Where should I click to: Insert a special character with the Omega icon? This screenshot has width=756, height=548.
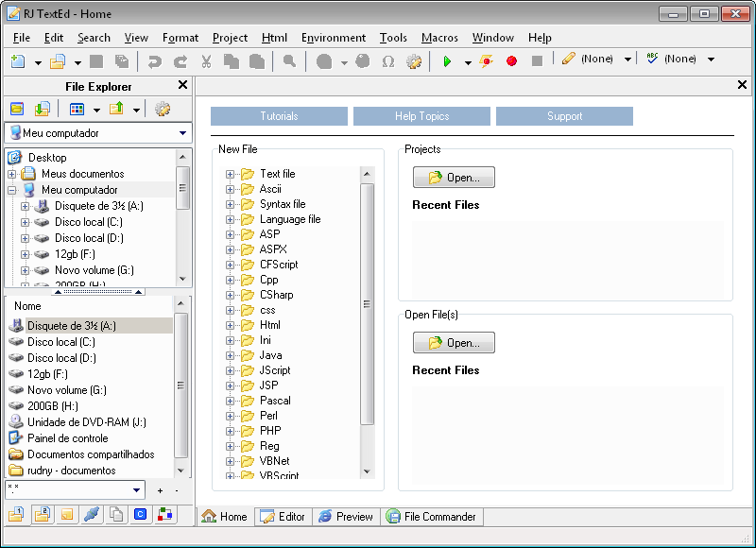(388, 61)
